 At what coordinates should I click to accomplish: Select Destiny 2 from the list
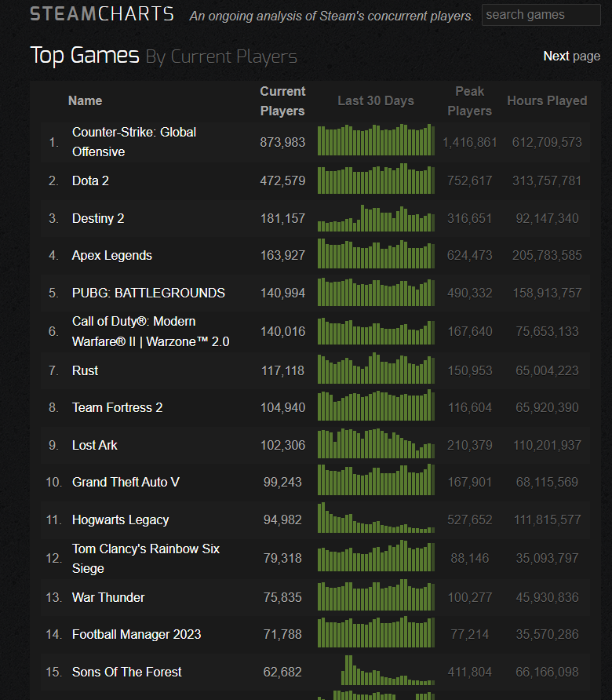pos(98,218)
